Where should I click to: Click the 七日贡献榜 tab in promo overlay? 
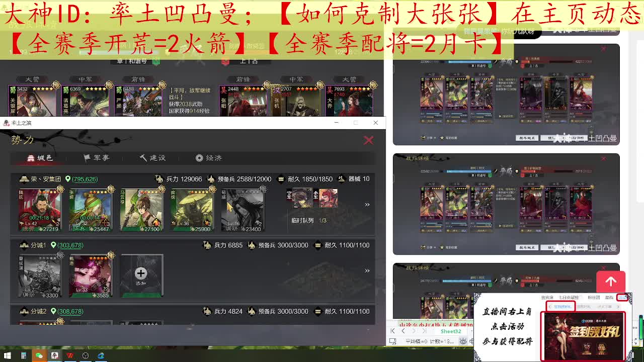(569, 298)
